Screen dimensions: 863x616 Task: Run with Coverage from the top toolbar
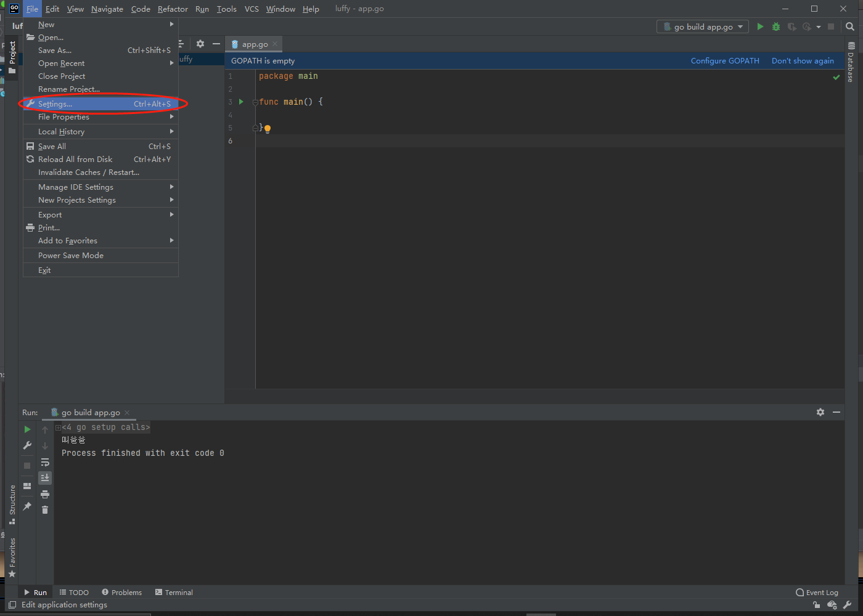[x=792, y=26]
